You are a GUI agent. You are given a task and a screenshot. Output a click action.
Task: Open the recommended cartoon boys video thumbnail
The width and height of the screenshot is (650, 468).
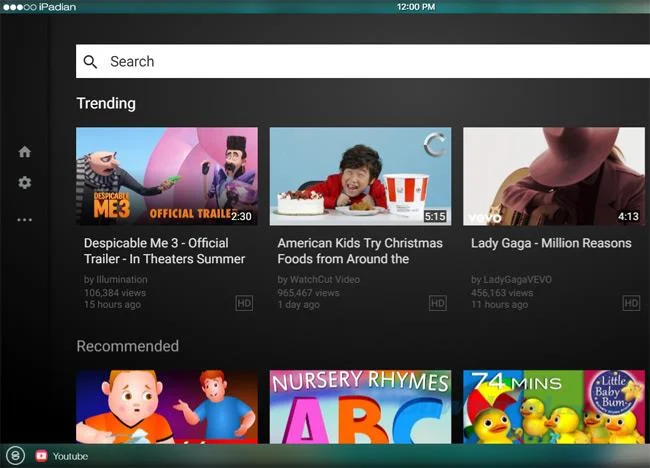coord(167,407)
